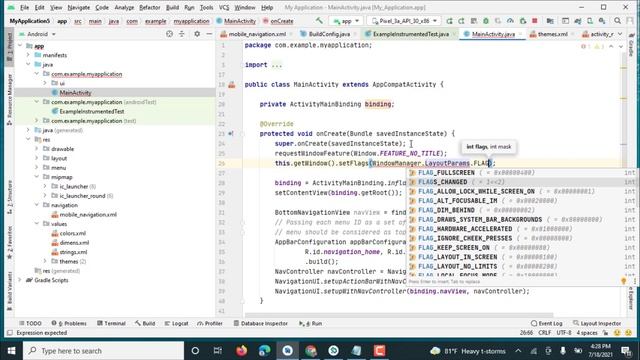640x360 pixels.
Task: Click the Profile app gauge icon
Action: click(510, 21)
